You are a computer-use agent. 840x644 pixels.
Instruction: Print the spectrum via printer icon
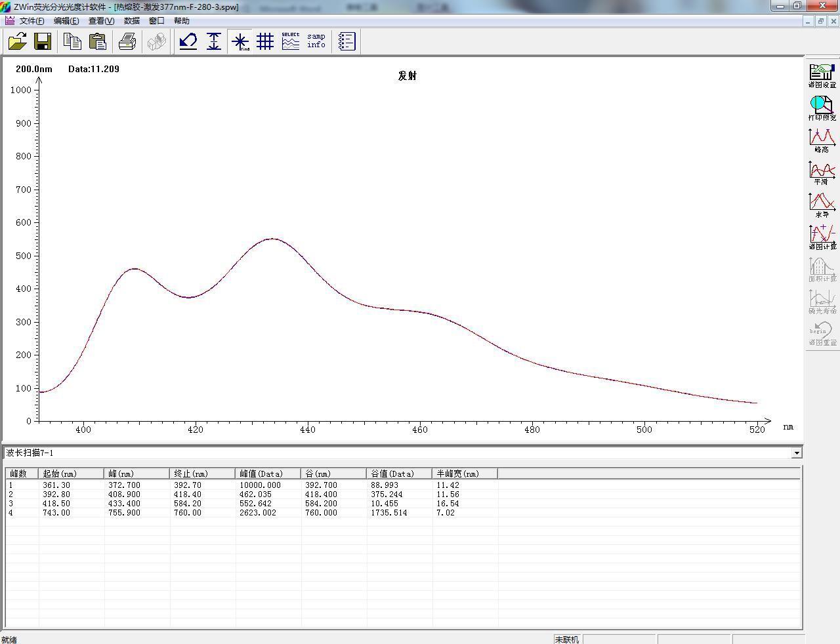[x=127, y=42]
